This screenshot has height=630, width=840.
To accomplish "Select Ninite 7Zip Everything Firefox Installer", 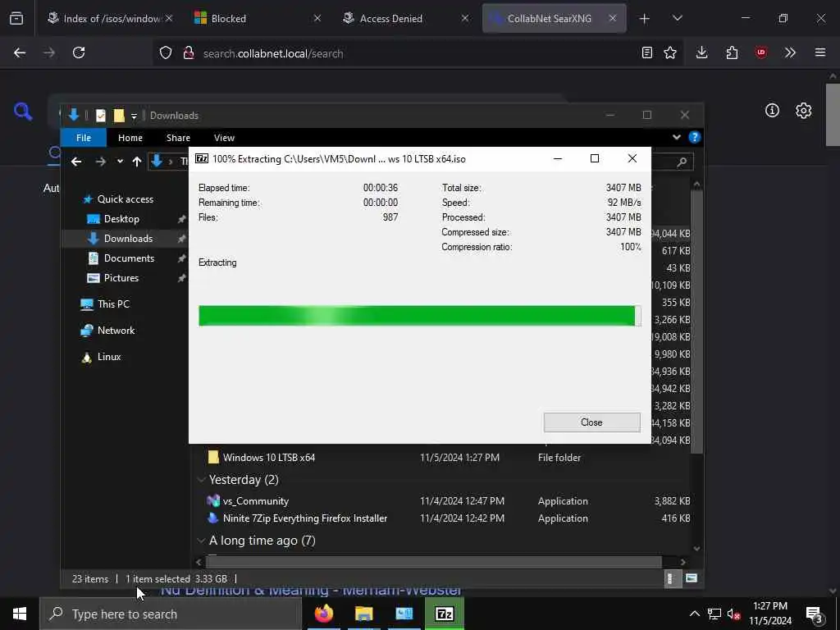I will tap(305, 518).
